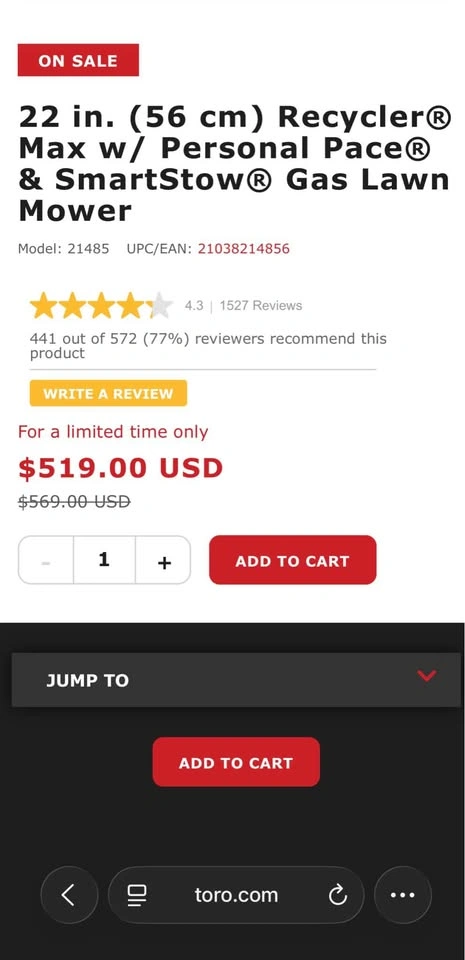Click the quantity input field
The width and height of the screenshot is (465, 960).
(x=104, y=560)
